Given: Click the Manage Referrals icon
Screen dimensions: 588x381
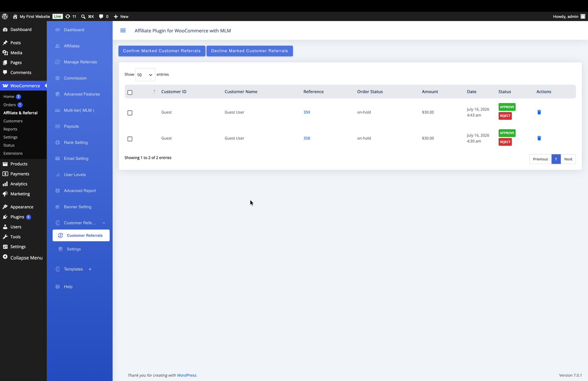Looking at the screenshot, I should pyautogui.click(x=58, y=62).
